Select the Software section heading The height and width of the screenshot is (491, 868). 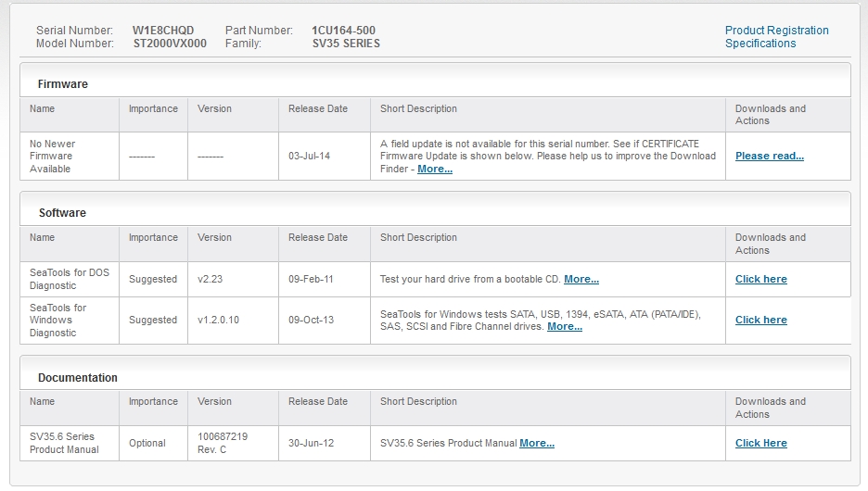tap(62, 213)
